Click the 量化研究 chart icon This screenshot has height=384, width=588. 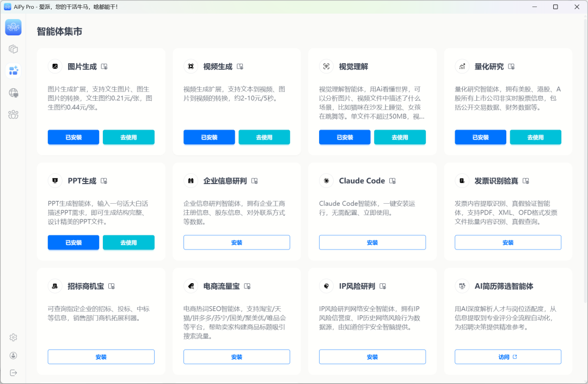point(462,66)
